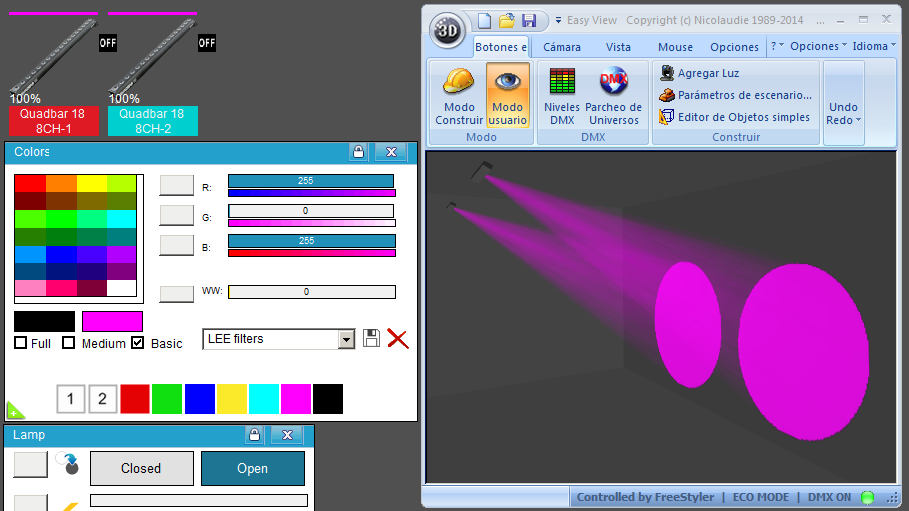Open Parámetros de escenario

pyautogui.click(x=735, y=95)
